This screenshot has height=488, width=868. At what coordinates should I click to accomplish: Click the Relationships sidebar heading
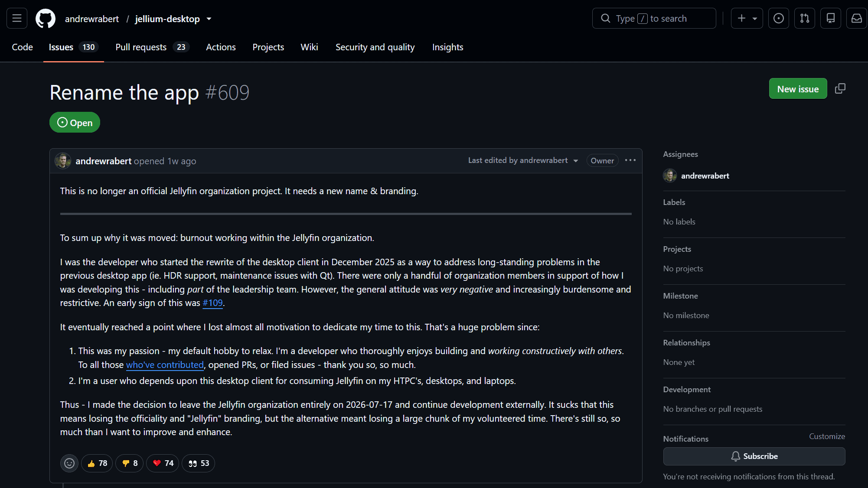pos(687,343)
